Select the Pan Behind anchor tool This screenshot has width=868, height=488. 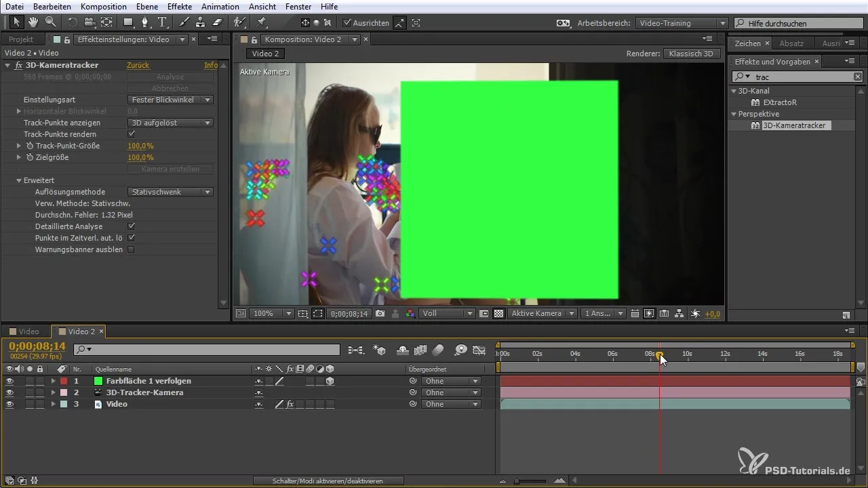[106, 22]
